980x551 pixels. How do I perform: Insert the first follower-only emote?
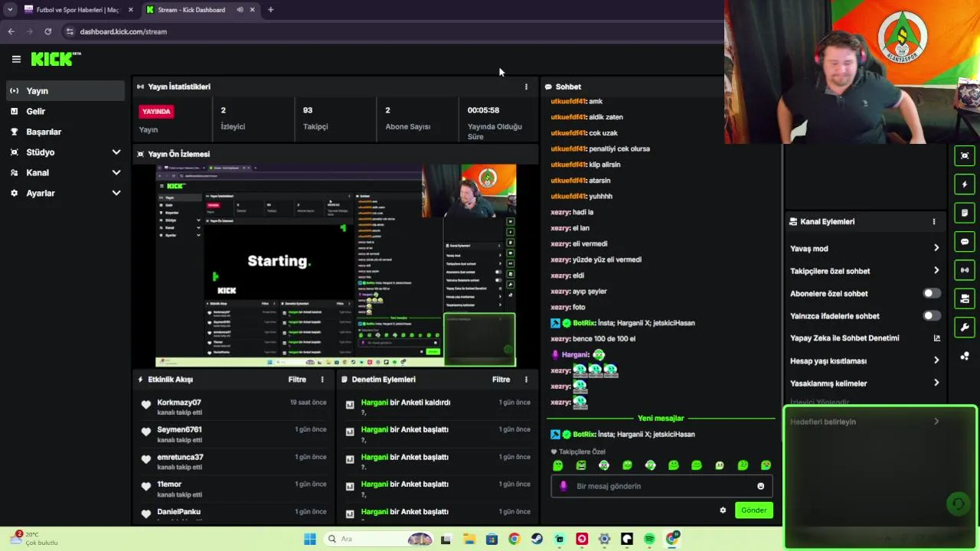557,465
